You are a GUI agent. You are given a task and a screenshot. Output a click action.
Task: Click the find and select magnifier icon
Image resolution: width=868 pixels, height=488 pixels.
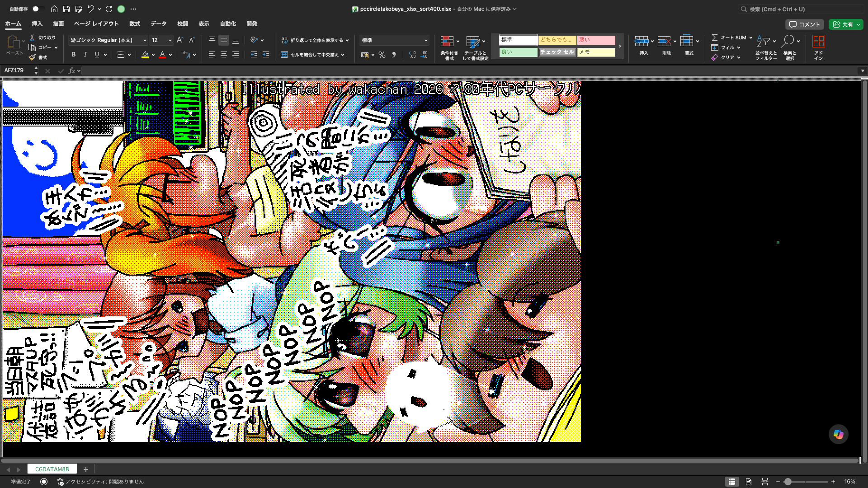(788, 41)
